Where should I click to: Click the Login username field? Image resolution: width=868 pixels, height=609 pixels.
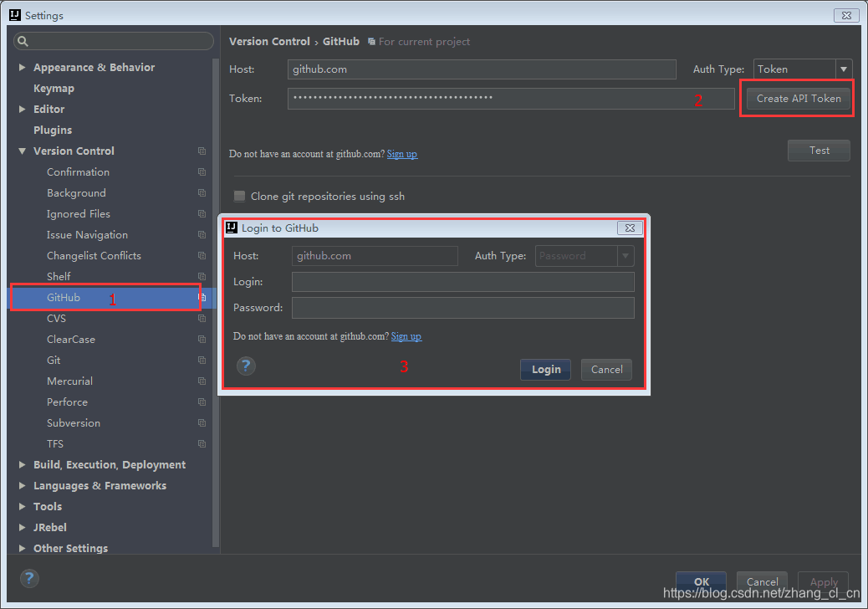[462, 282]
